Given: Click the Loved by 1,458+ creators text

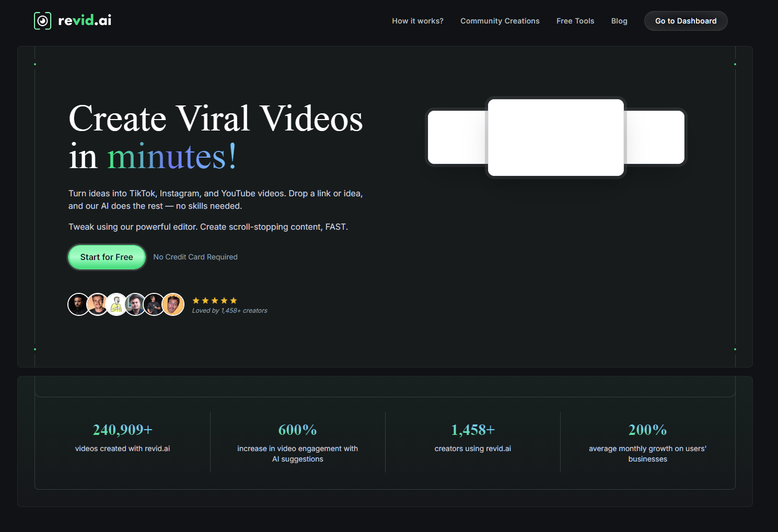Looking at the screenshot, I should pyautogui.click(x=229, y=311).
